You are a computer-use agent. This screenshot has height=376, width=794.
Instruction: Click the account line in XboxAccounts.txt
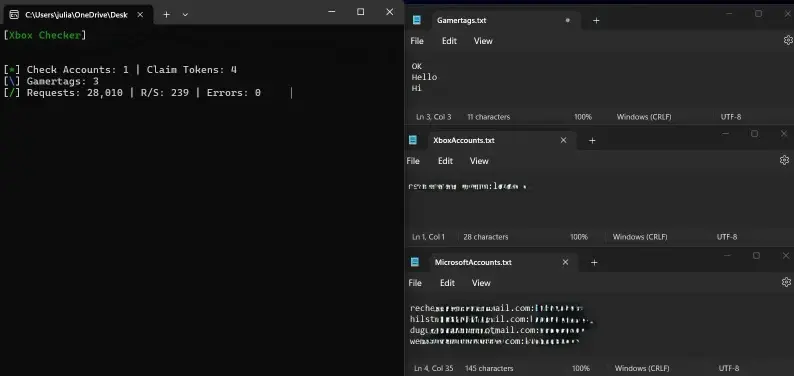point(467,187)
